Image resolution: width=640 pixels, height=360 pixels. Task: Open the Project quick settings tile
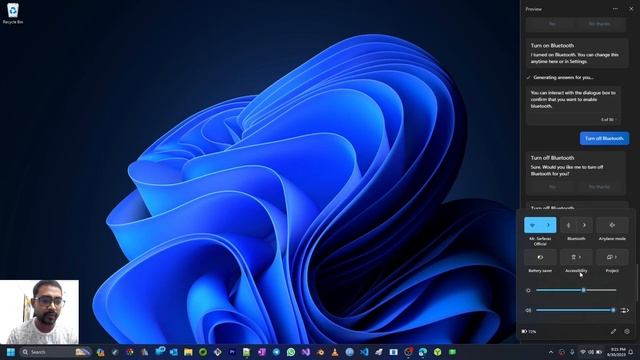[x=612, y=257]
